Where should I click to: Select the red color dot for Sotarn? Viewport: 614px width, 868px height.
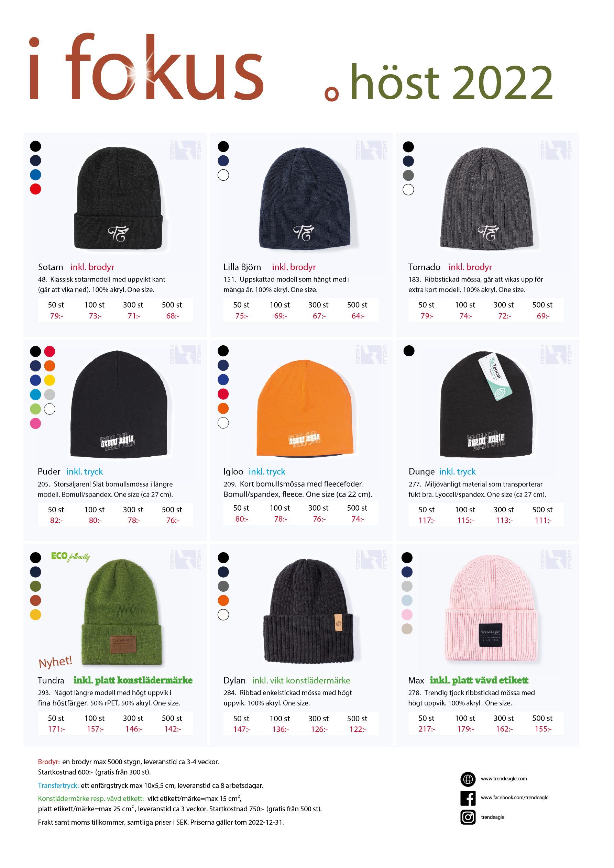[x=35, y=189]
